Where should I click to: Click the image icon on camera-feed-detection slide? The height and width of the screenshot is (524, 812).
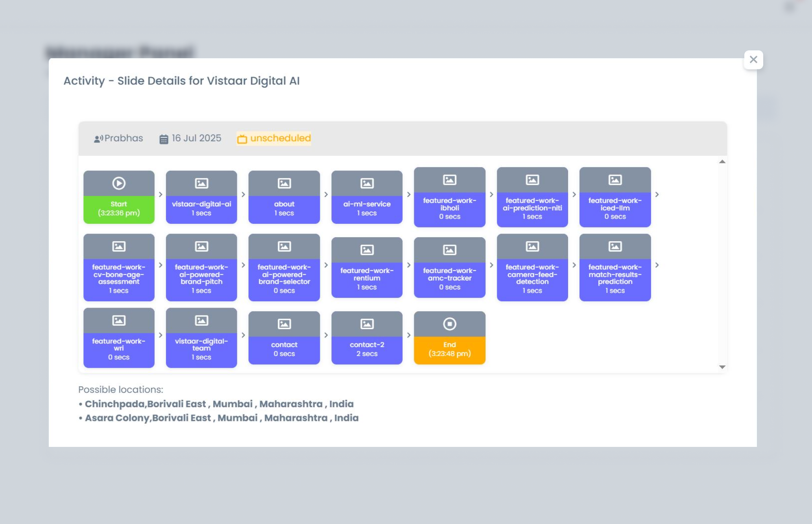click(x=532, y=246)
